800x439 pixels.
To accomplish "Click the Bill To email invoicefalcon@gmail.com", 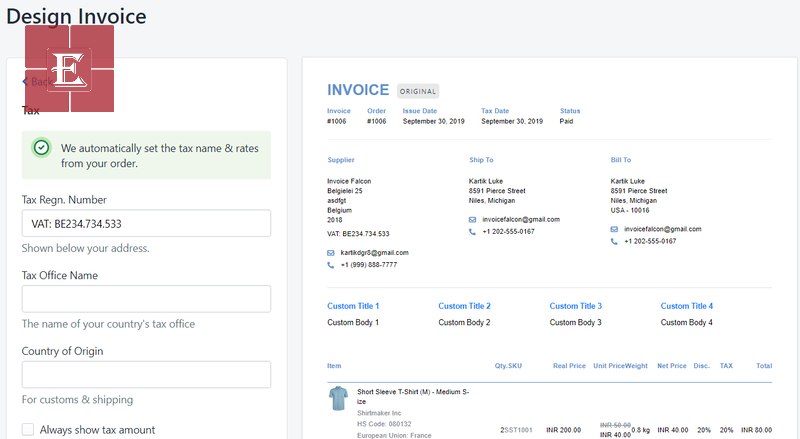I will pyautogui.click(x=662, y=229).
